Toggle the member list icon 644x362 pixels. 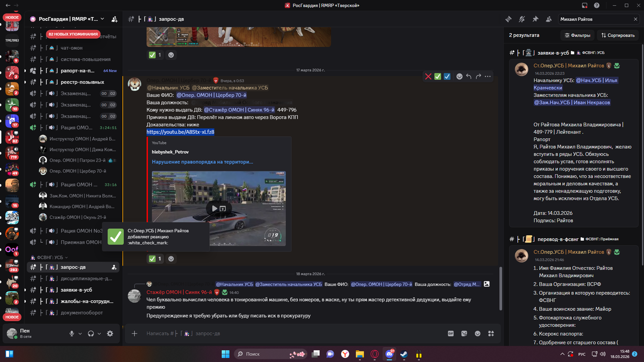point(548,19)
